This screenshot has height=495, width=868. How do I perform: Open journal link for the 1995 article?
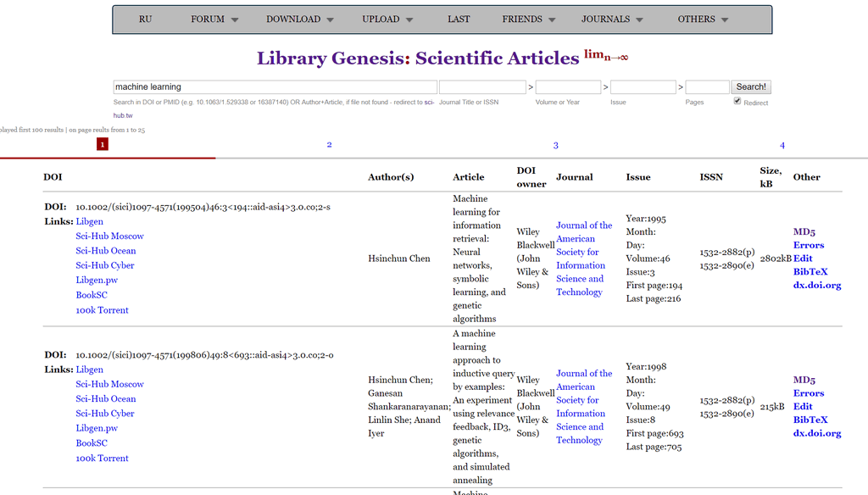(584, 259)
